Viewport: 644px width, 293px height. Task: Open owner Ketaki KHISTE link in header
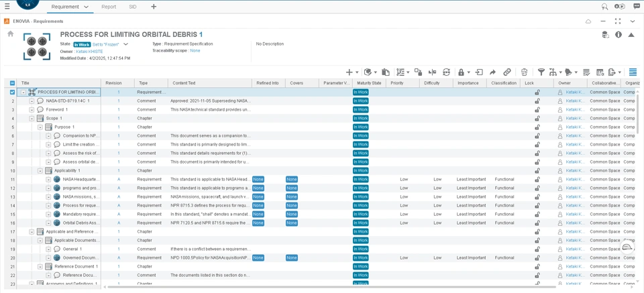click(x=89, y=52)
